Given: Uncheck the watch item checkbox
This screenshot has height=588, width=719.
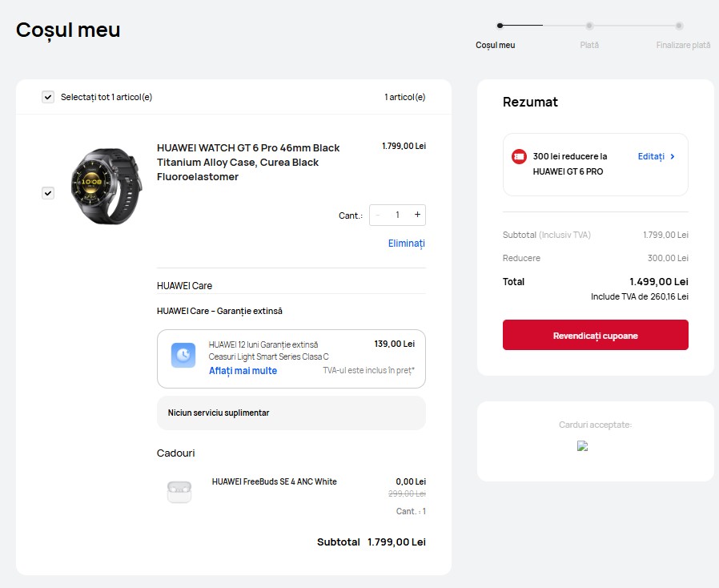Looking at the screenshot, I should pos(48,193).
